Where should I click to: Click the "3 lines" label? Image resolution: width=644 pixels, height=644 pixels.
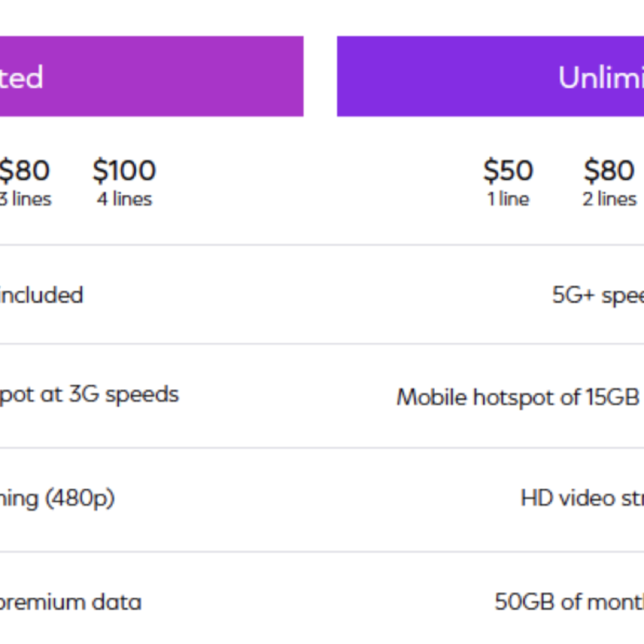26,199
